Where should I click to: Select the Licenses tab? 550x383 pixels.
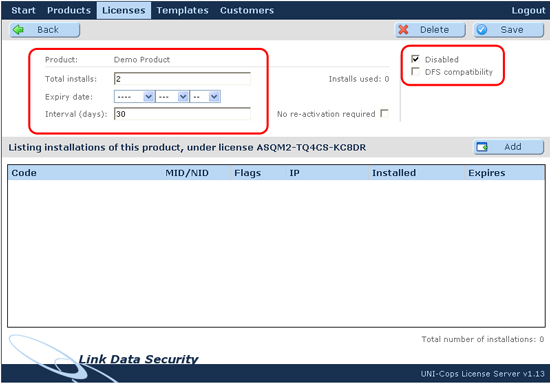124,11
